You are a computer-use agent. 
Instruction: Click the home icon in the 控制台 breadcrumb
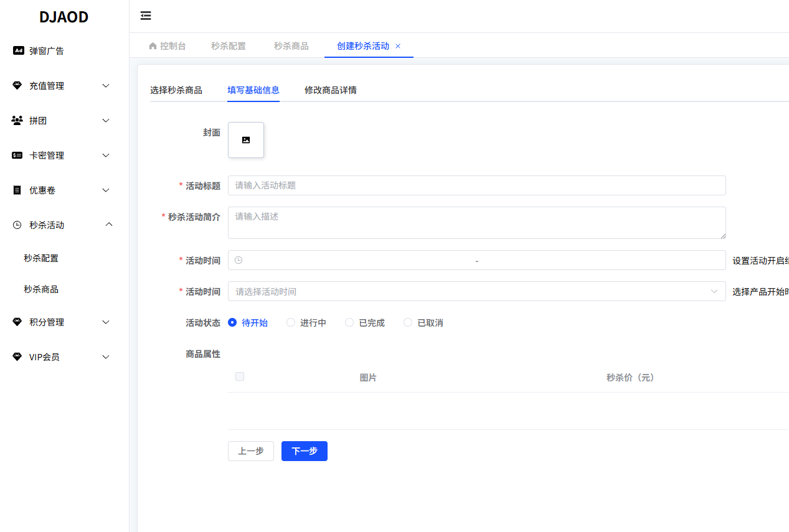coord(152,45)
